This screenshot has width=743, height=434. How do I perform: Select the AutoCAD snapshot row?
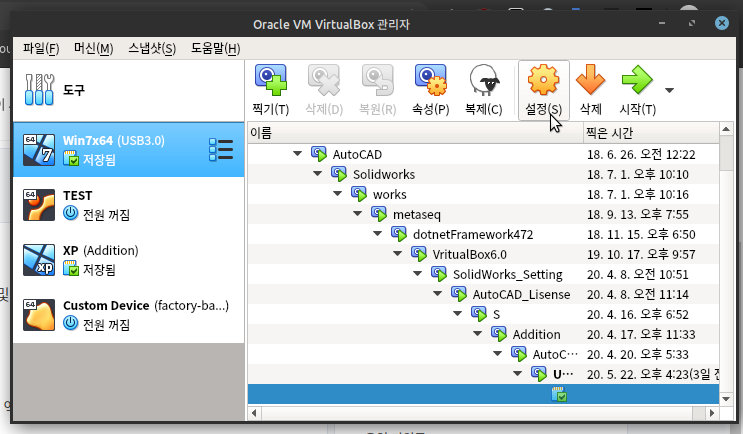(x=483, y=154)
